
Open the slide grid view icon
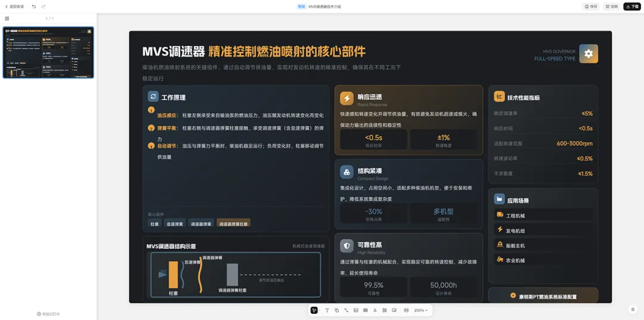point(7,19)
